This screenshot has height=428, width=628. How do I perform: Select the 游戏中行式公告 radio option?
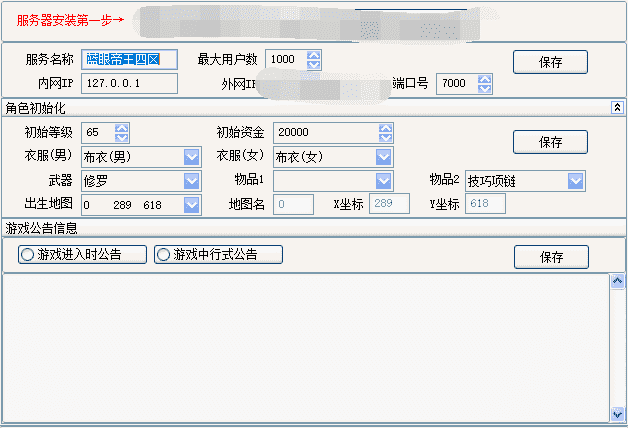click(218, 254)
